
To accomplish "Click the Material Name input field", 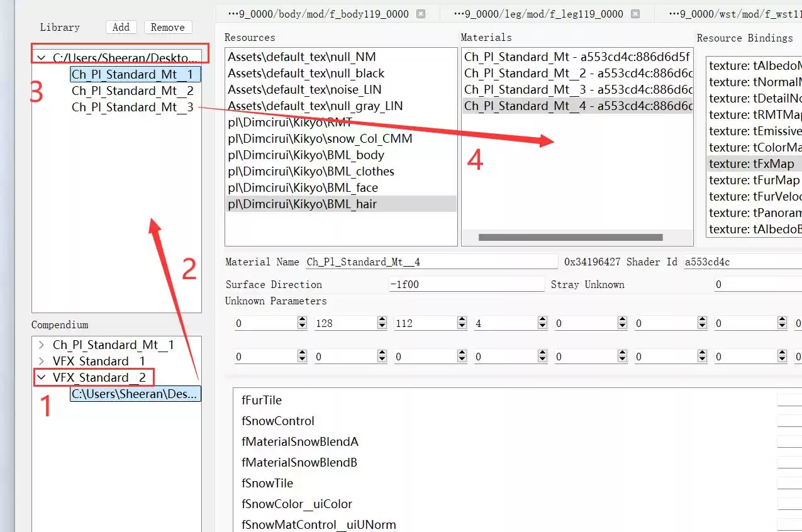I will click(431, 262).
